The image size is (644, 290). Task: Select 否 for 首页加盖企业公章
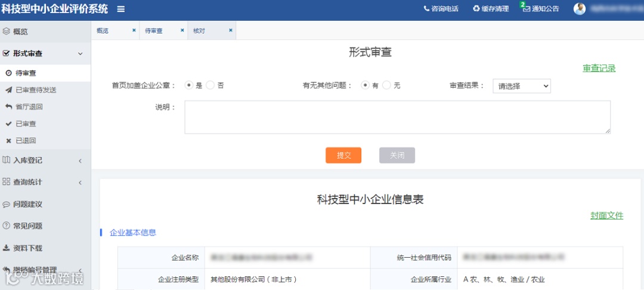(210, 85)
